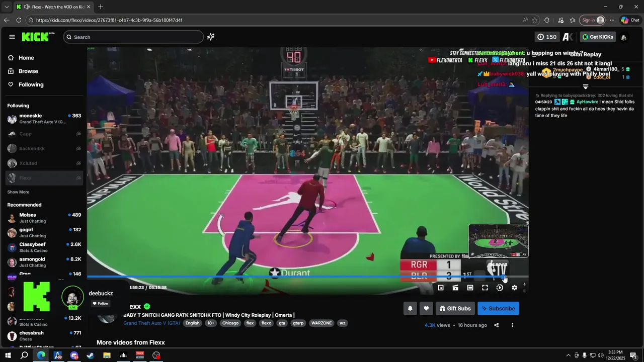Screen dimensions: 644x362
Task: Open chessbrah recommended channel
Action: [44, 335]
